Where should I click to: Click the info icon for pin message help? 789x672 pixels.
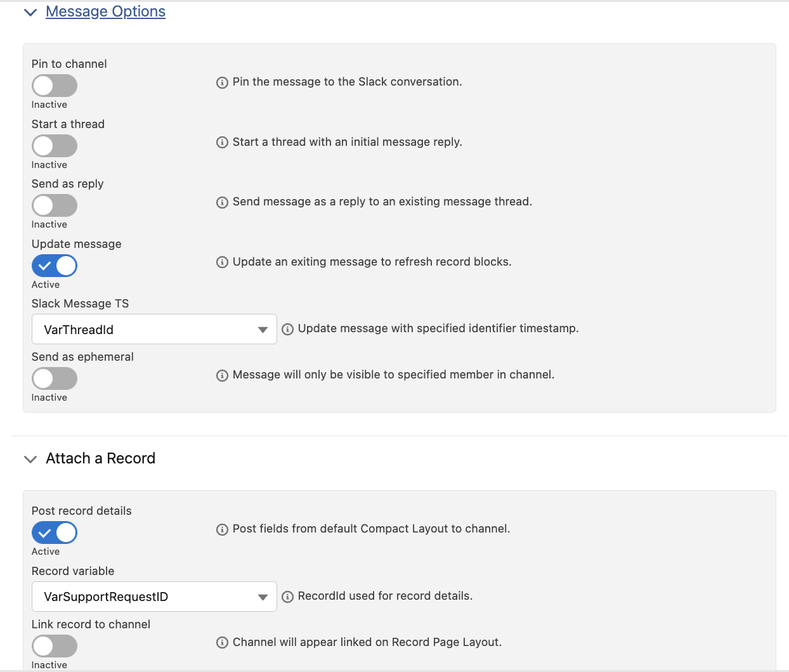[222, 82]
